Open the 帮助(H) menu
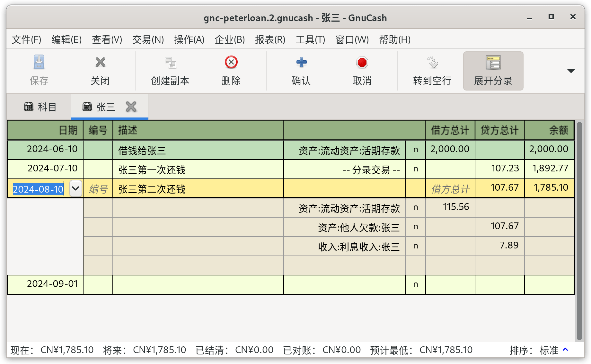Screen dimensions: 591x364 (x=395, y=39)
